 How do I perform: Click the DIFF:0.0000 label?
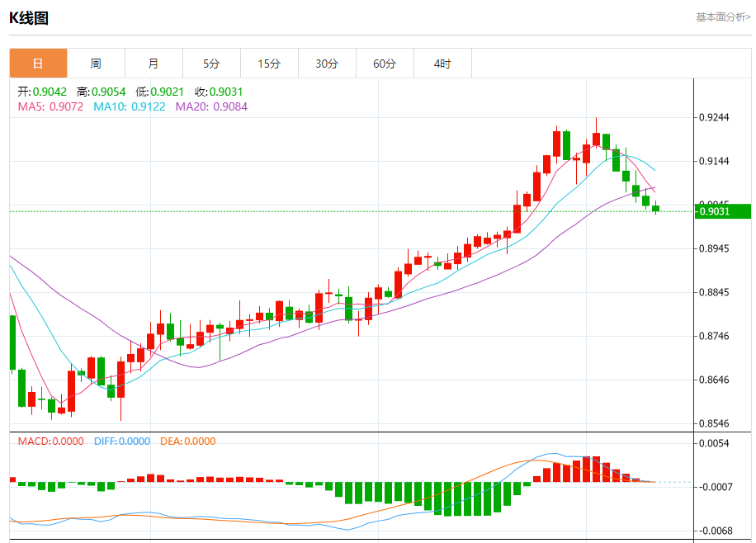point(122,441)
